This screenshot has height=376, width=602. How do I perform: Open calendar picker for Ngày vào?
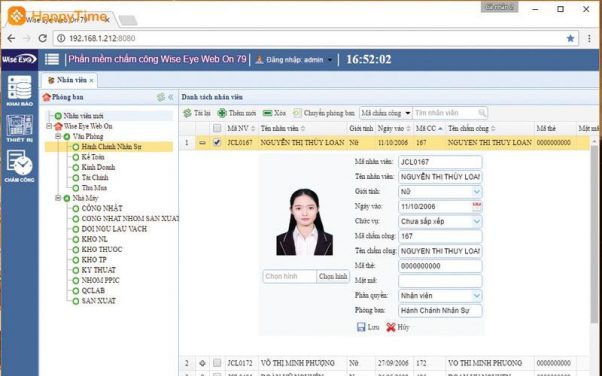[x=476, y=206]
